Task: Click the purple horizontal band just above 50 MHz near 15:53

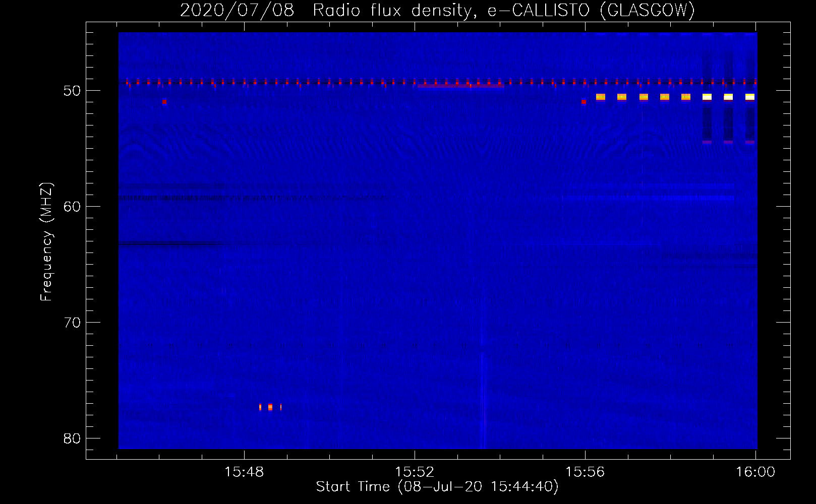Action: (x=460, y=86)
